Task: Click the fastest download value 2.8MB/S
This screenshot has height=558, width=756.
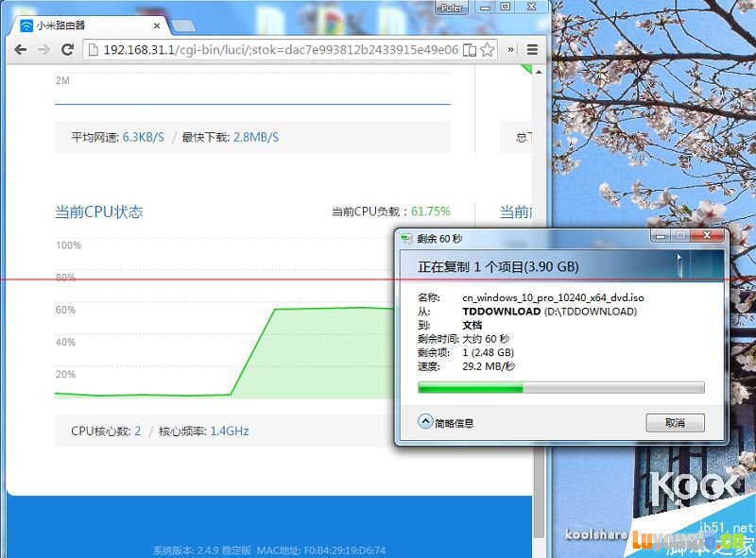Action: (256, 137)
